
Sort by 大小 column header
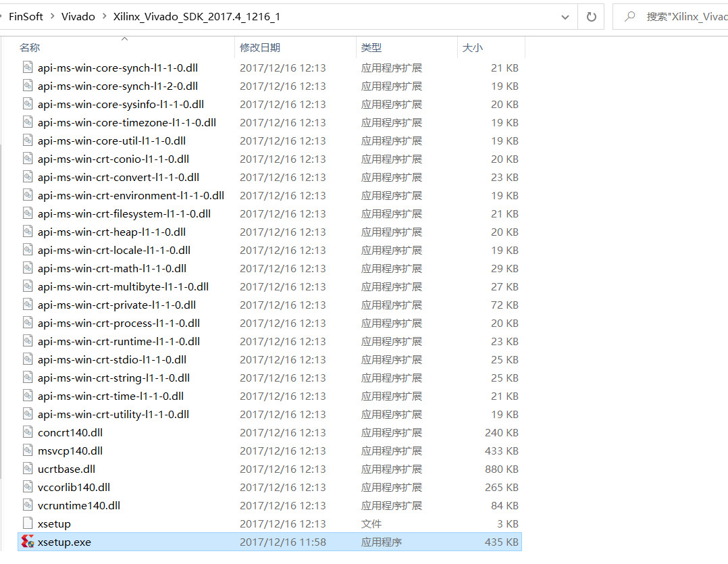473,47
